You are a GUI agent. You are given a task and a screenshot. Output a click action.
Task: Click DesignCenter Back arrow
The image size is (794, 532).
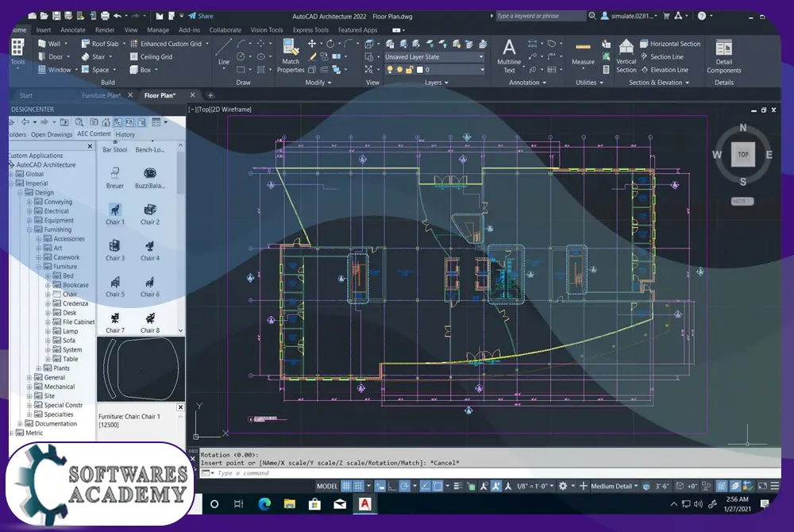(x=25, y=122)
